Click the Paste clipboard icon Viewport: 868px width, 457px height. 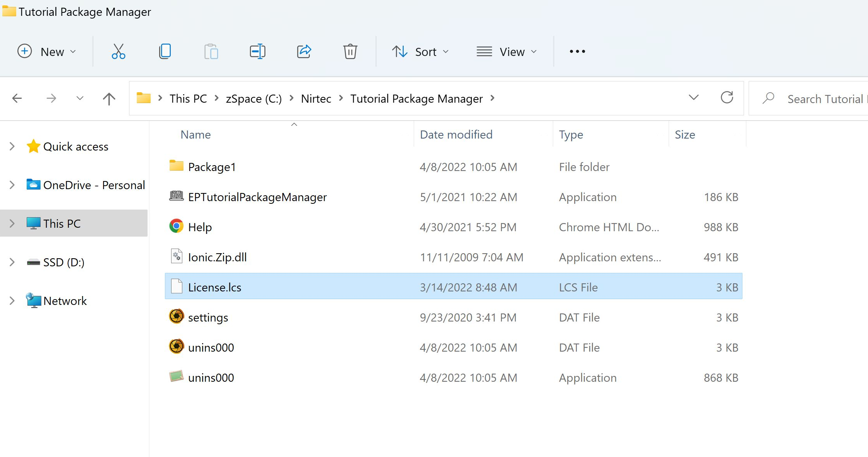coord(211,51)
